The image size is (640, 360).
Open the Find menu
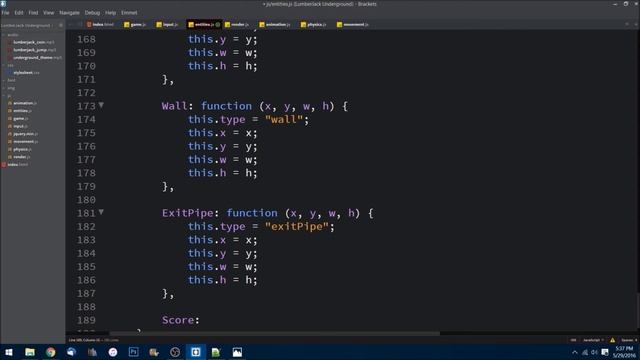pos(33,13)
